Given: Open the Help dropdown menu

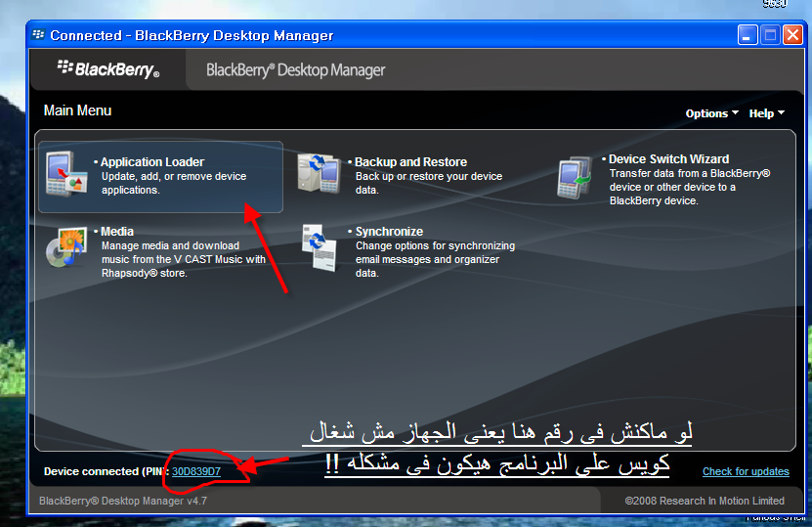Looking at the screenshot, I should (766, 113).
